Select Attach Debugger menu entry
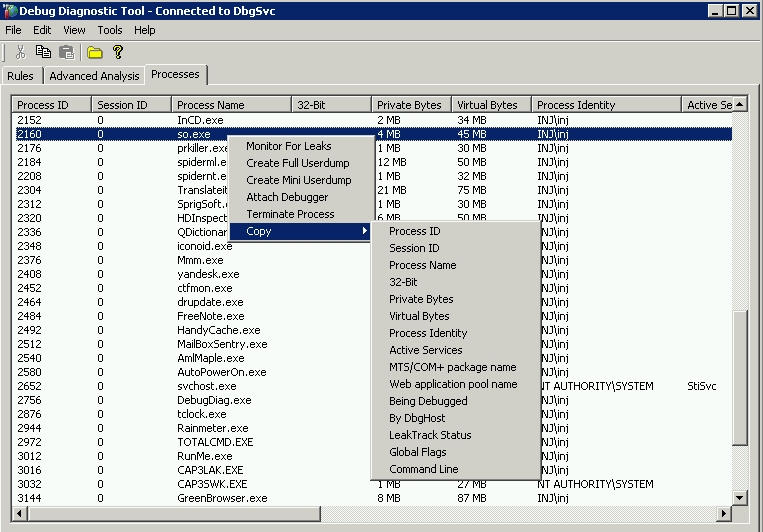Screen dimensions: 763x532 [x=287, y=197]
